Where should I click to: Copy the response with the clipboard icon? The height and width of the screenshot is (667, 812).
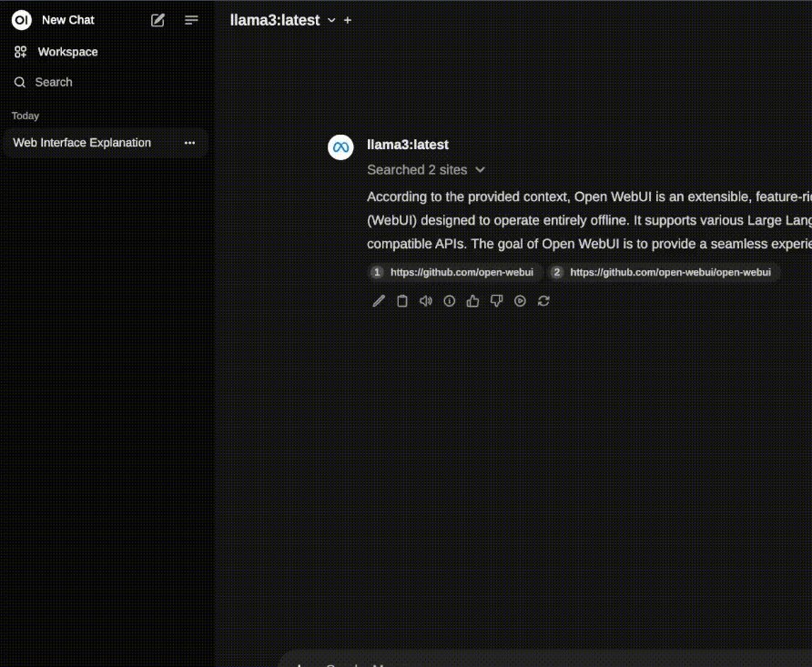[x=401, y=301]
